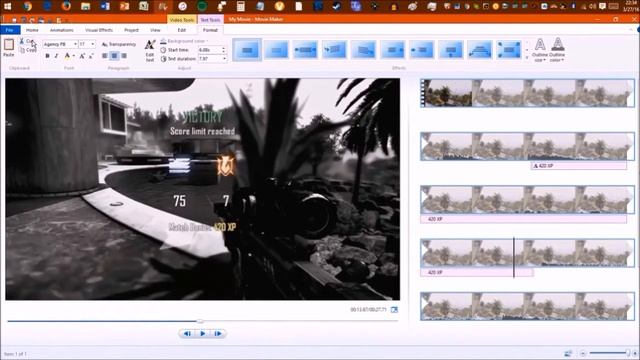
Task: Step to the previous frame
Action: click(187, 334)
